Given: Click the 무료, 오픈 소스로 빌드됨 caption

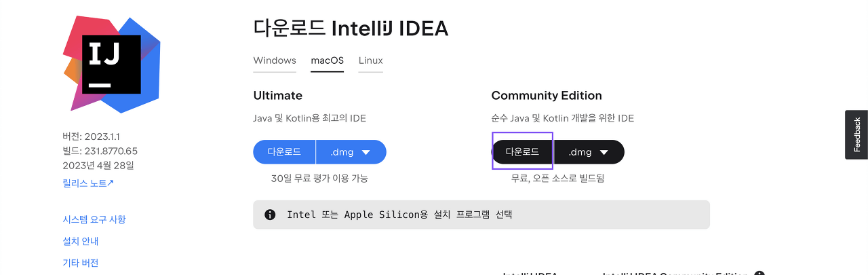Looking at the screenshot, I should point(557,179).
